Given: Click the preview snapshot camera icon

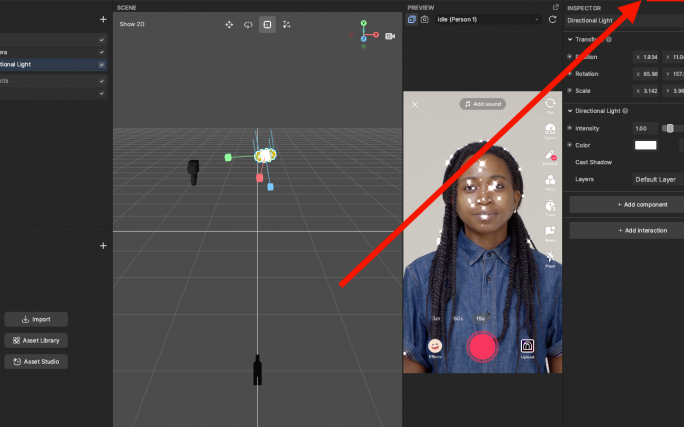Looking at the screenshot, I should [x=424, y=19].
